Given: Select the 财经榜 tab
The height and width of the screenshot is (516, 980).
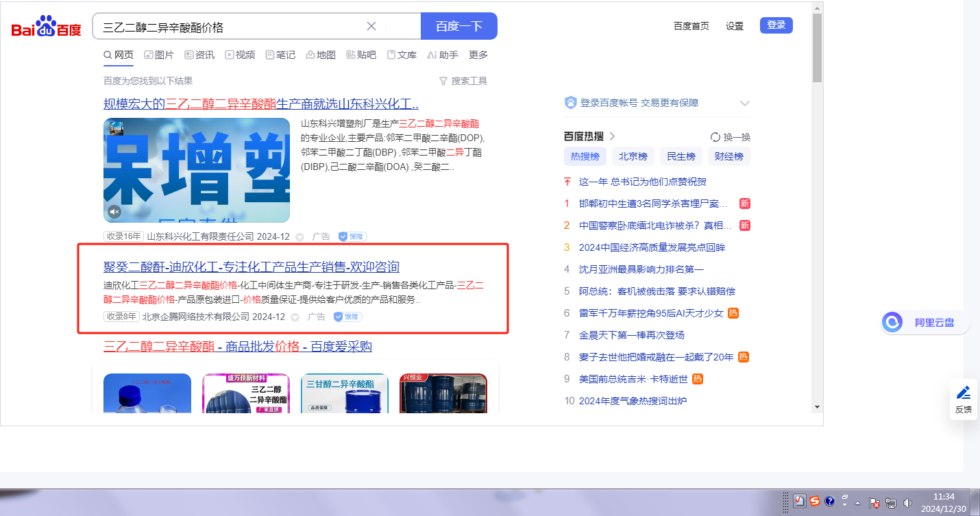Looking at the screenshot, I should tap(729, 156).
